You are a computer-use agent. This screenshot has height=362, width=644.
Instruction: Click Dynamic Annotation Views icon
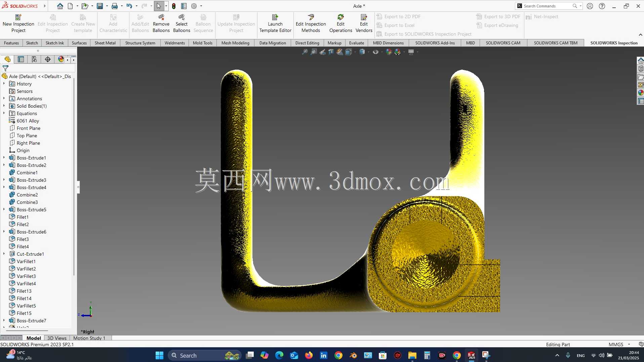[x=340, y=52]
